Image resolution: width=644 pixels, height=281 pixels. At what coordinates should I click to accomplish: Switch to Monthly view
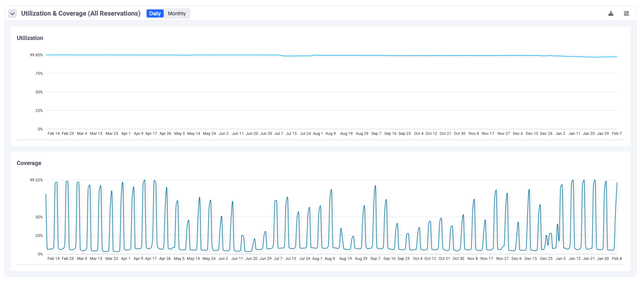coord(176,13)
